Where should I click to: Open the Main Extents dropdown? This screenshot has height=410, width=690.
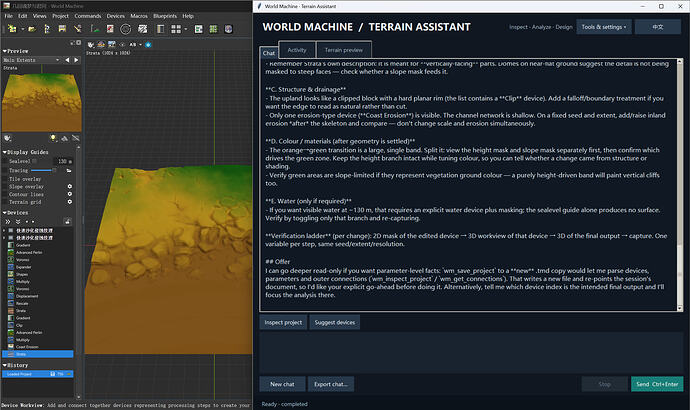tap(31, 60)
